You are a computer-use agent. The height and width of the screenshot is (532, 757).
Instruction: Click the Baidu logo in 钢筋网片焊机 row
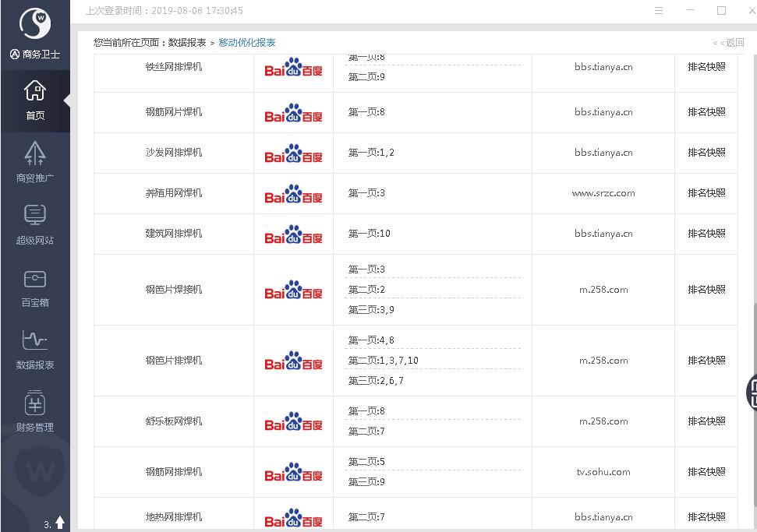click(x=293, y=114)
